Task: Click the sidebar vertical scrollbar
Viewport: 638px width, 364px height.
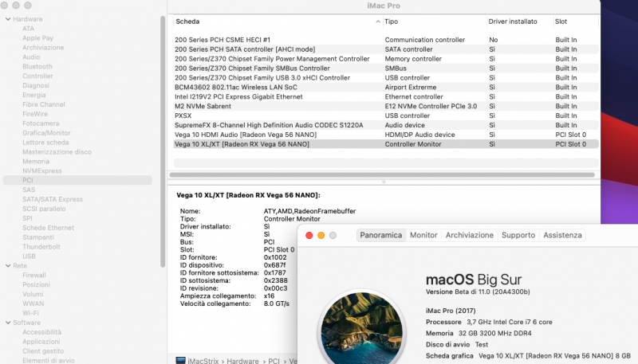Action: click(x=163, y=141)
